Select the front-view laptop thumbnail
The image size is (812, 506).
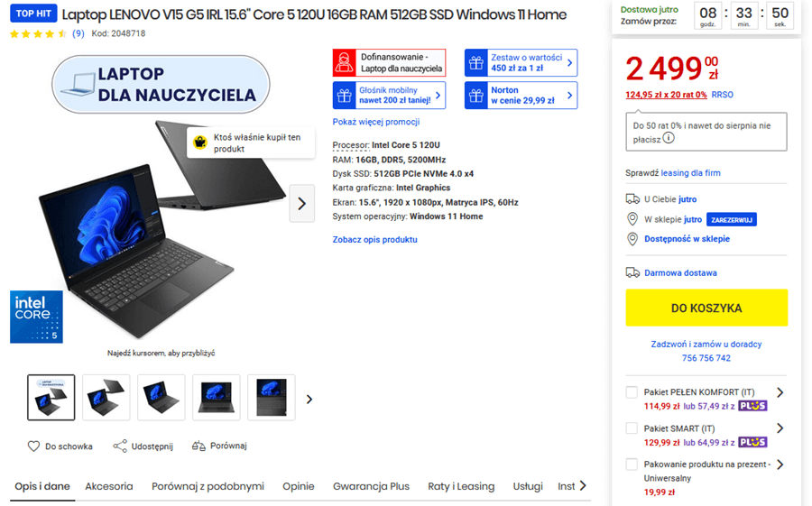pos(217,398)
